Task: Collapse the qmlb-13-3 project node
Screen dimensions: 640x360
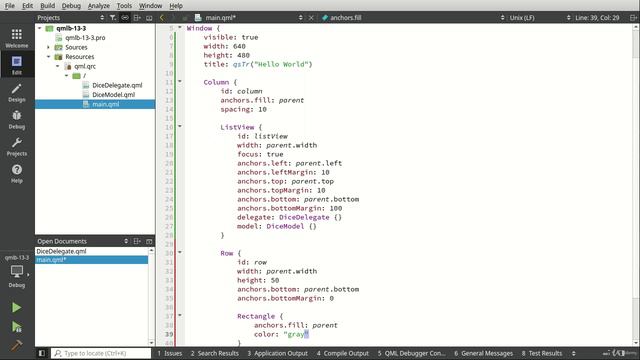Action: coord(40,28)
